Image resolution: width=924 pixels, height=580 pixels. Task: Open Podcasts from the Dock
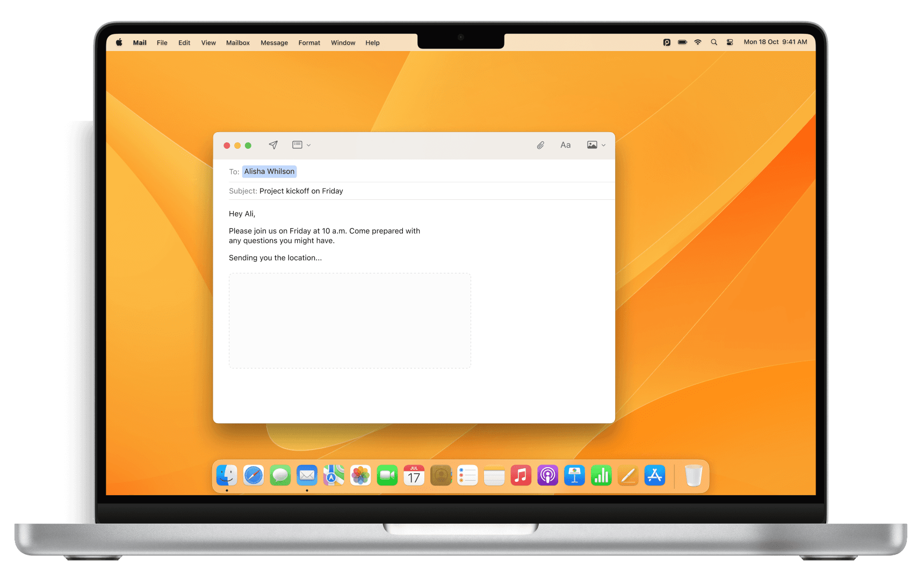click(548, 475)
